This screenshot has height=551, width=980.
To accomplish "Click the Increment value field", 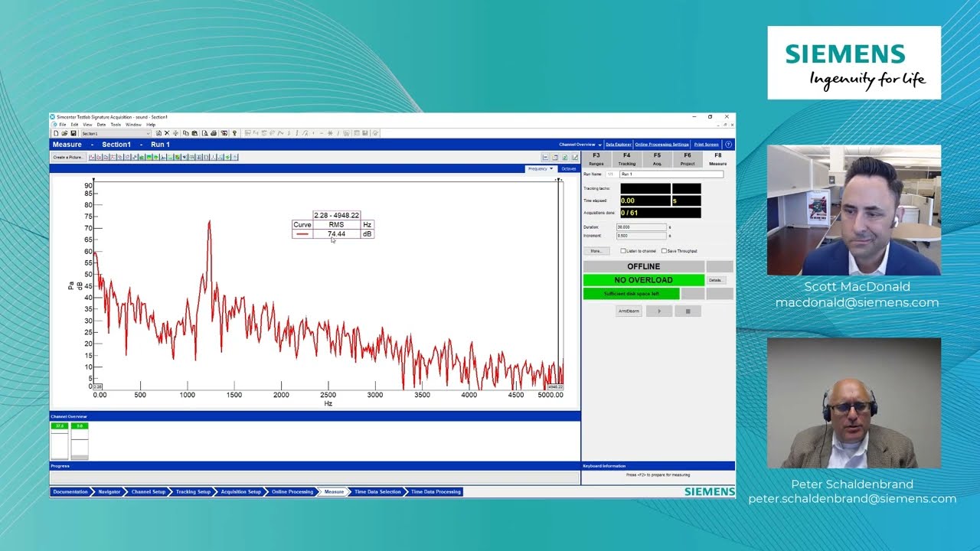I will click(x=642, y=236).
